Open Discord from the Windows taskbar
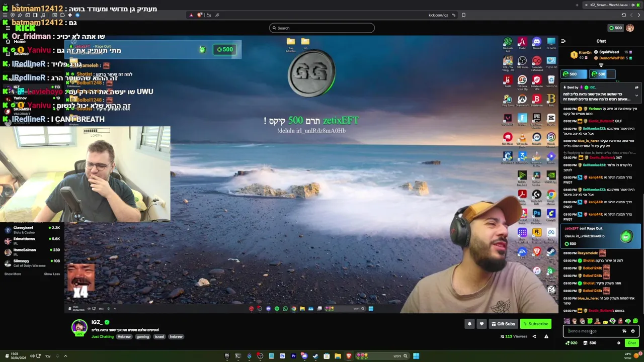This screenshot has width=644, height=362. click(x=304, y=356)
